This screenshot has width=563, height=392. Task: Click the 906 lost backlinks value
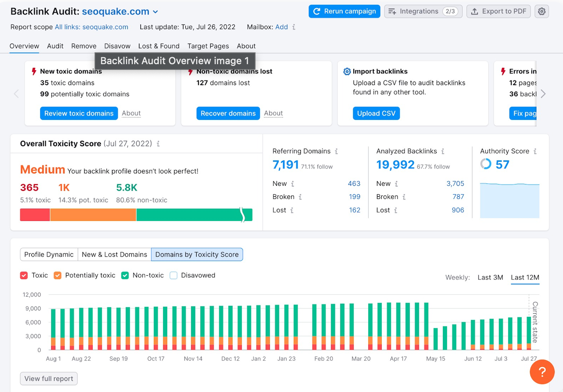(458, 210)
